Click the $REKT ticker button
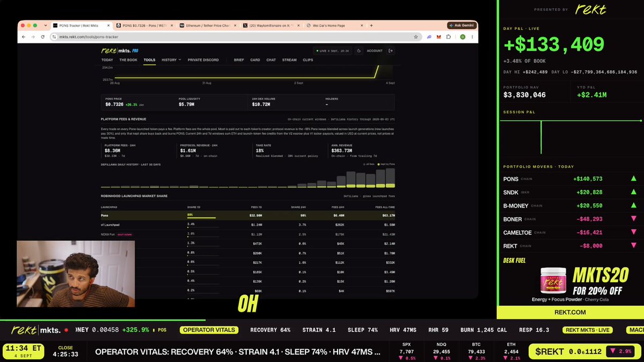 tap(584, 351)
